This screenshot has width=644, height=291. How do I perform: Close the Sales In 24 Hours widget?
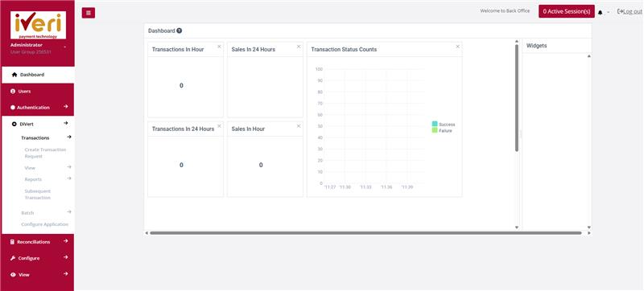pyautogui.click(x=299, y=47)
